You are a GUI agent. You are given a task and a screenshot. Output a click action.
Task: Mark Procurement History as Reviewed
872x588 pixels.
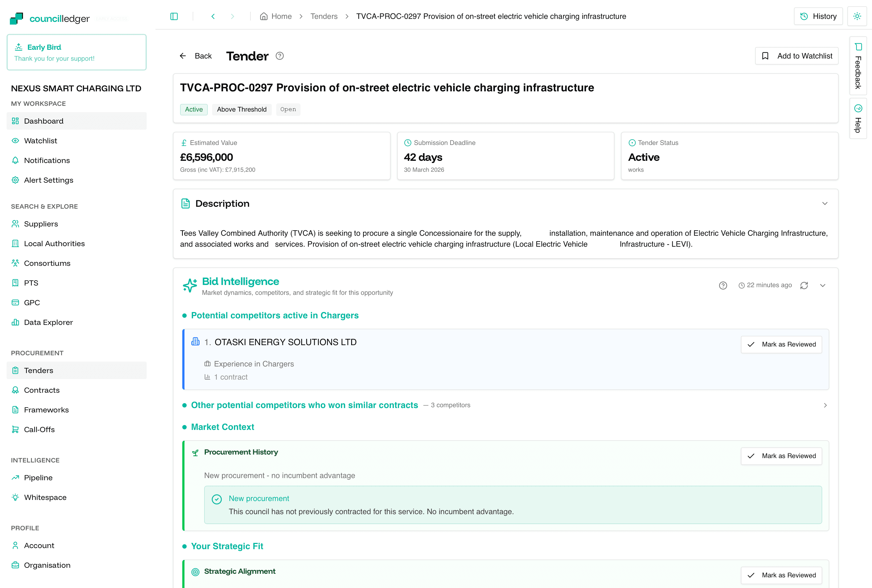pos(781,456)
